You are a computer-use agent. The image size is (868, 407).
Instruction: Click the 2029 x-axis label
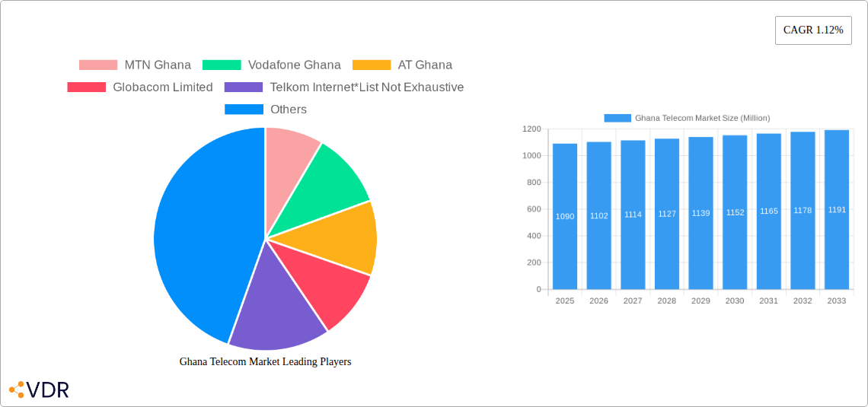[x=700, y=300]
